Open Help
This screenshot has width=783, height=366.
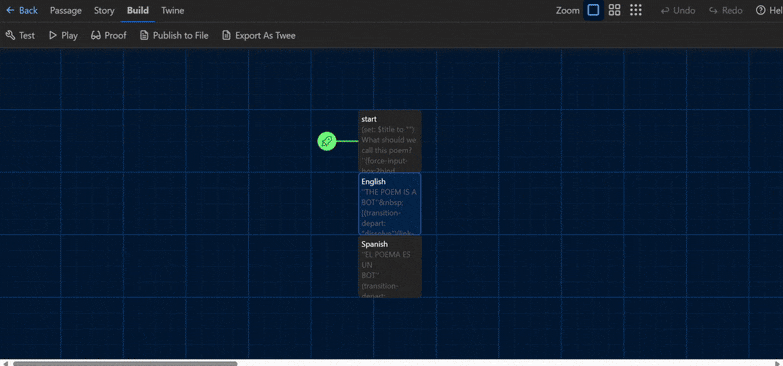[x=769, y=10]
